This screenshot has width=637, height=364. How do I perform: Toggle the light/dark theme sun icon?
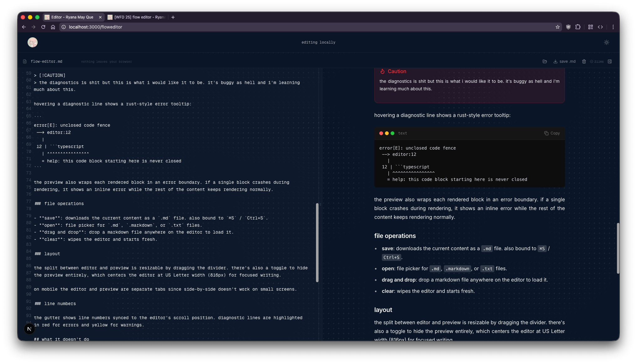click(607, 42)
